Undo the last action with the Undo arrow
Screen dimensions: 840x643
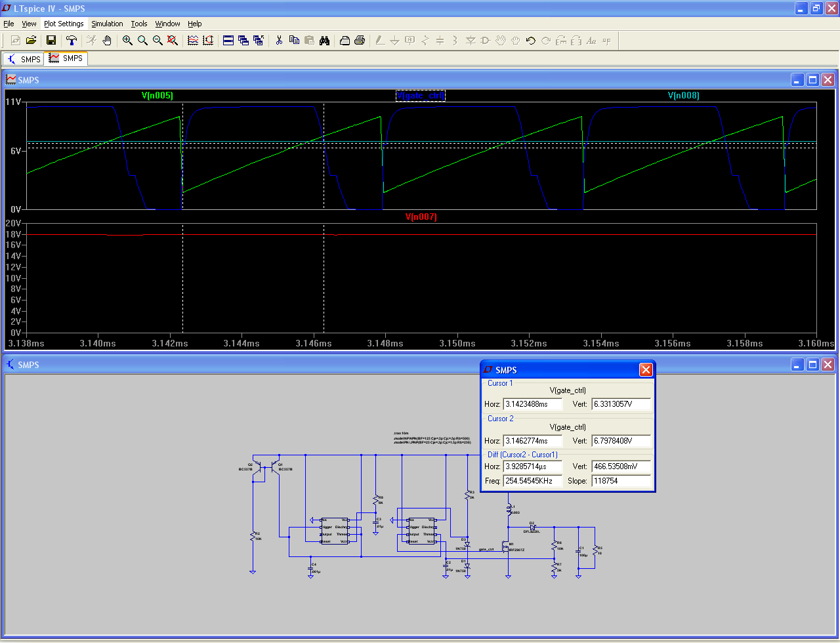click(x=531, y=41)
